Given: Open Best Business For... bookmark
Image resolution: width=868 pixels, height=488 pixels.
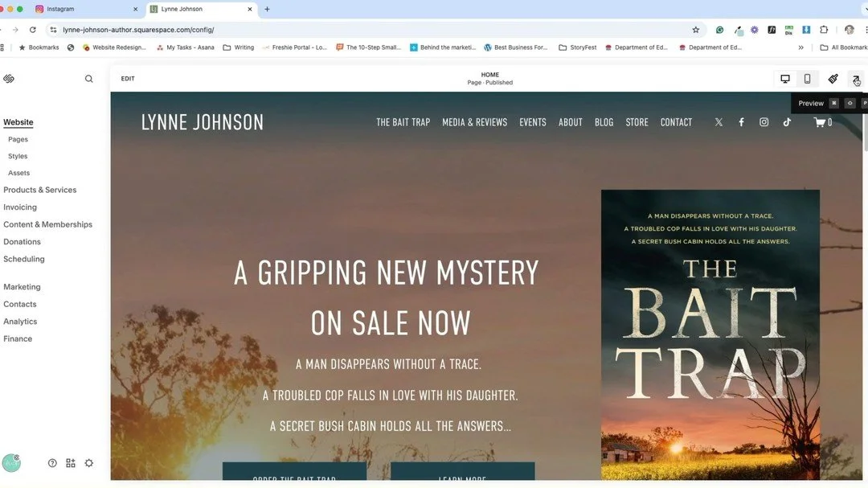Looking at the screenshot, I should click(515, 47).
